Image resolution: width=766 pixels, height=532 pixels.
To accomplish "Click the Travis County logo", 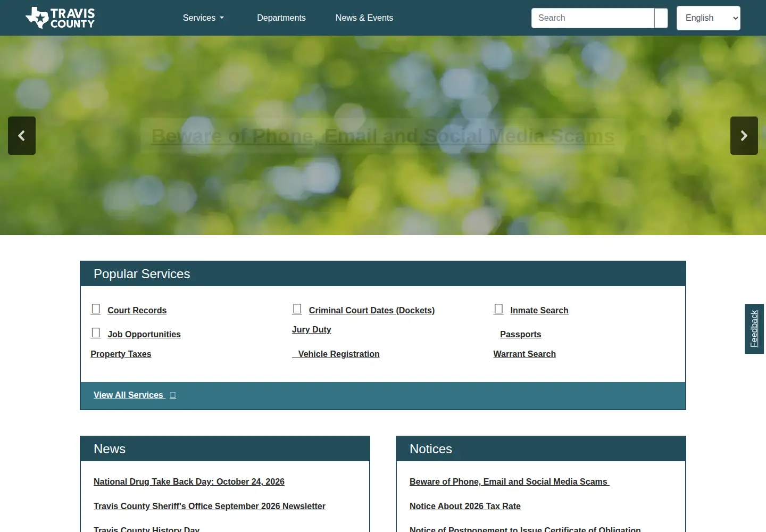I will tap(60, 18).
